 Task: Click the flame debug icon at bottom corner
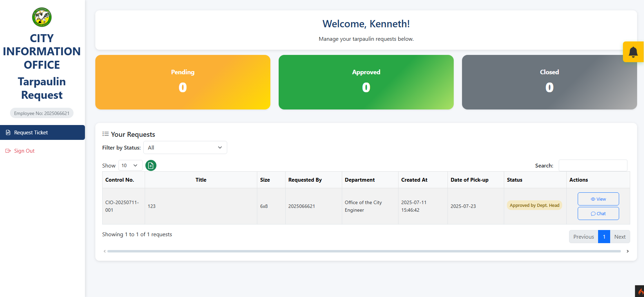click(640, 291)
